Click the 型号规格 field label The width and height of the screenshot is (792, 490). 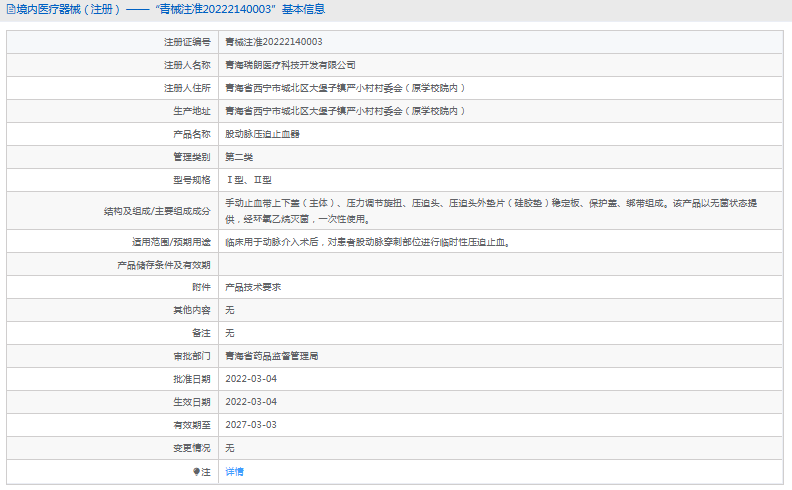point(192,180)
